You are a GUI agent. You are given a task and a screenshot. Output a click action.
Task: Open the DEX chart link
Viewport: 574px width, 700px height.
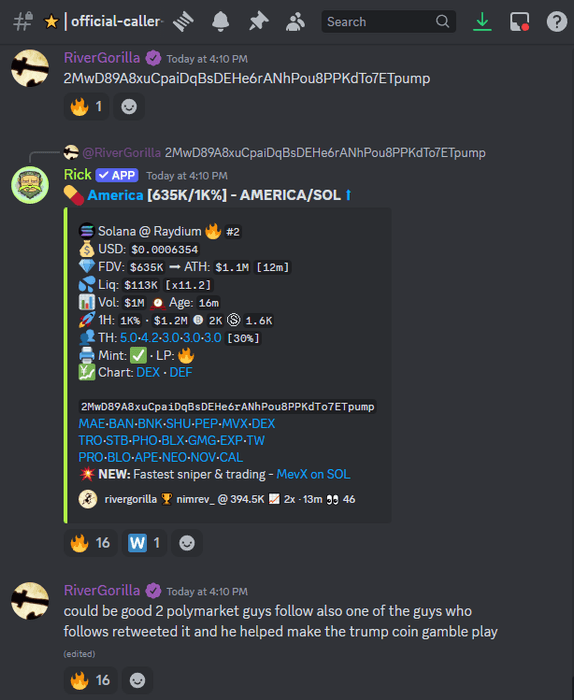tap(148, 372)
